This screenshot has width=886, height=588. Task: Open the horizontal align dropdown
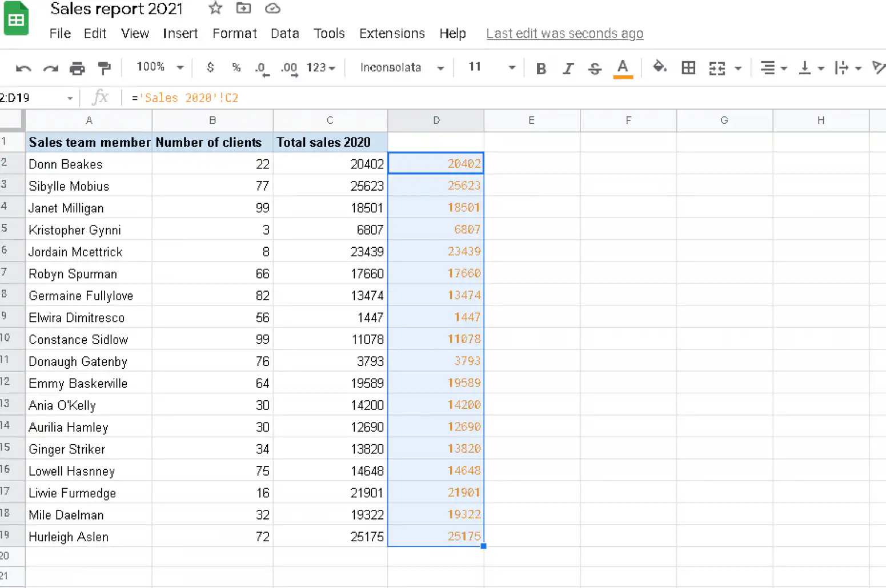773,68
